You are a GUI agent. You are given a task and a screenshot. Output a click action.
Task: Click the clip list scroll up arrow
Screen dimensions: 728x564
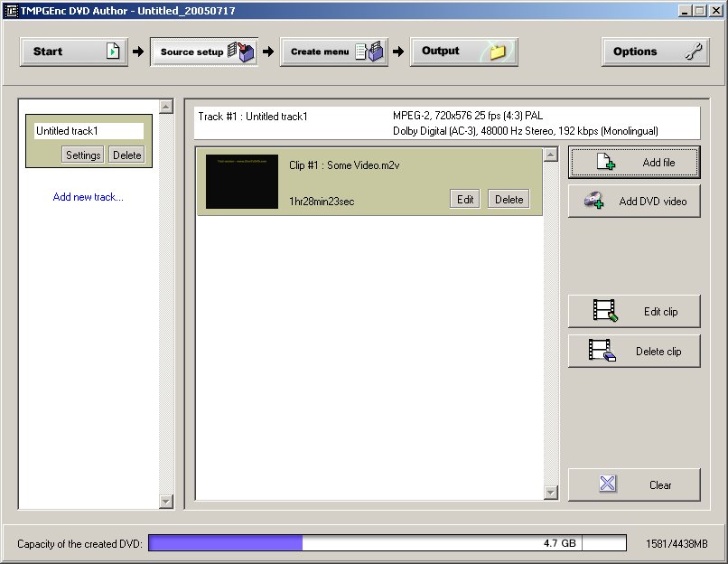(551, 155)
